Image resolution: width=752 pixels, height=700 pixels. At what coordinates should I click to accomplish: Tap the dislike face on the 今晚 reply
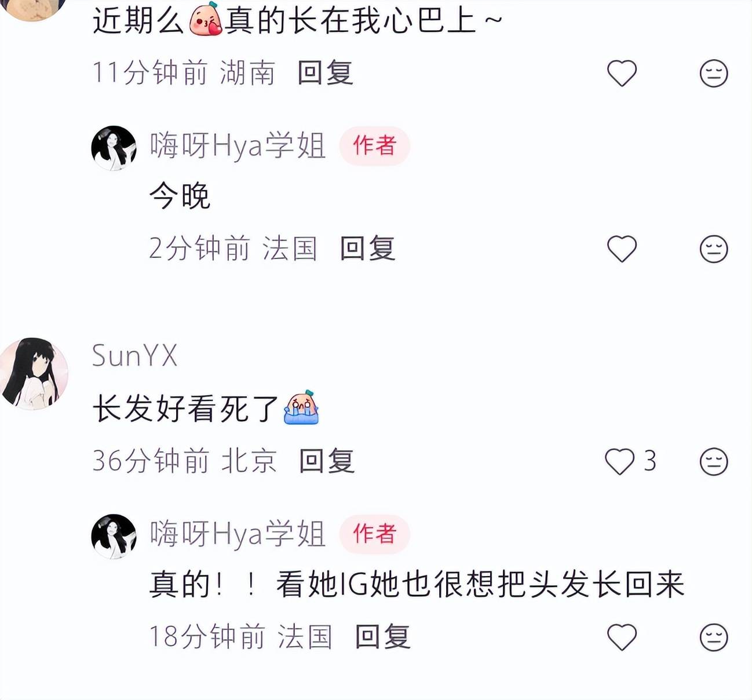(713, 249)
